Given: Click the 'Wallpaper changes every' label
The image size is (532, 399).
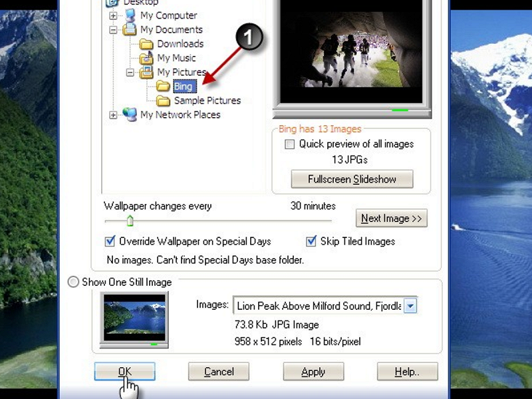Looking at the screenshot, I should click(158, 206).
